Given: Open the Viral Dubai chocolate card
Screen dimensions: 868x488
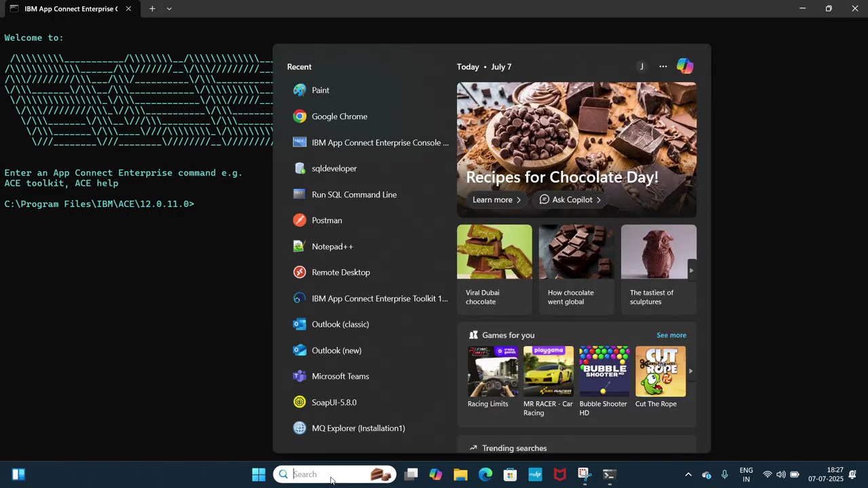Looking at the screenshot, I should click(494, 269).
